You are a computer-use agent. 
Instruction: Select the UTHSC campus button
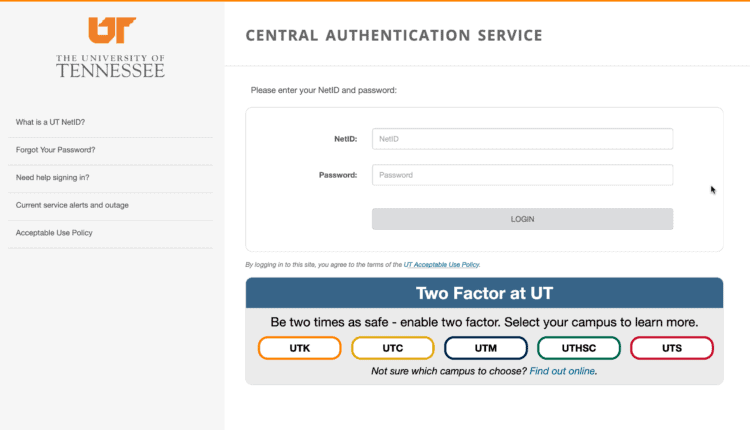(x=578, y=348)
